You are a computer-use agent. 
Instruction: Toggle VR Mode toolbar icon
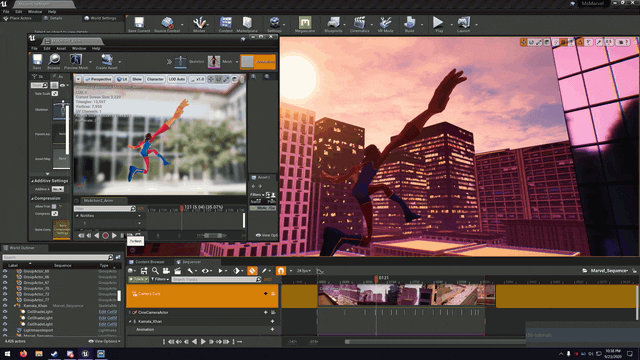(x=385, y=24)
